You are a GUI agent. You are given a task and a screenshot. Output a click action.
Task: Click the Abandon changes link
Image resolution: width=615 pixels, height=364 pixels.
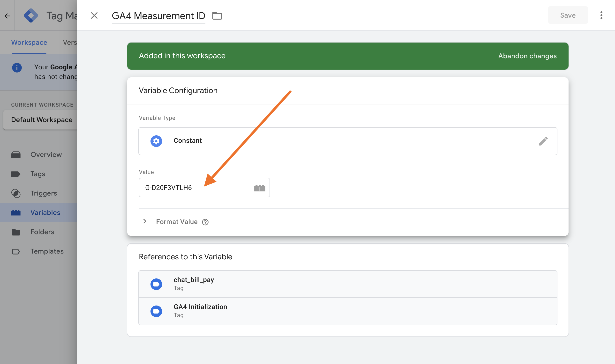pyautogui.click(x=527, y=56)
